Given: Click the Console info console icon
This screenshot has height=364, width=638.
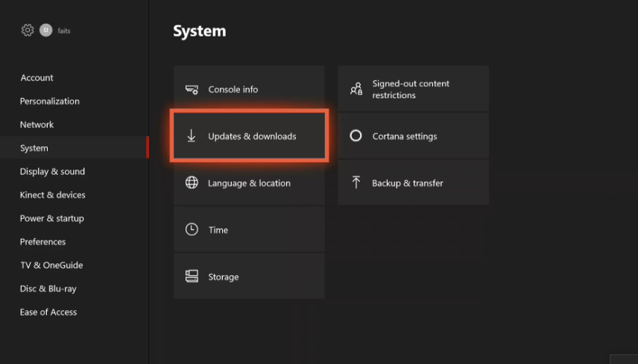Looking at the screenshot, I should pos(192,89).
